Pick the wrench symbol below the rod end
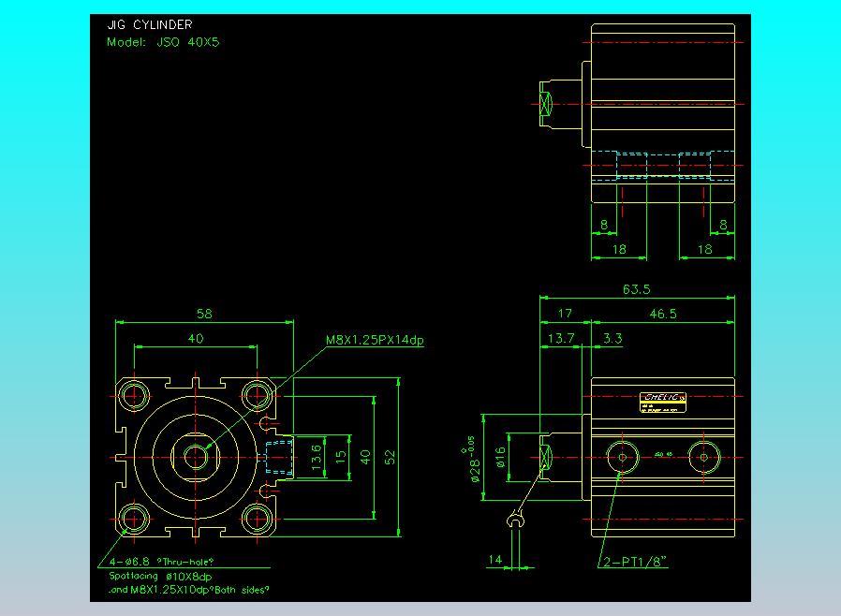The image size is (841, 616). point(515,520)
